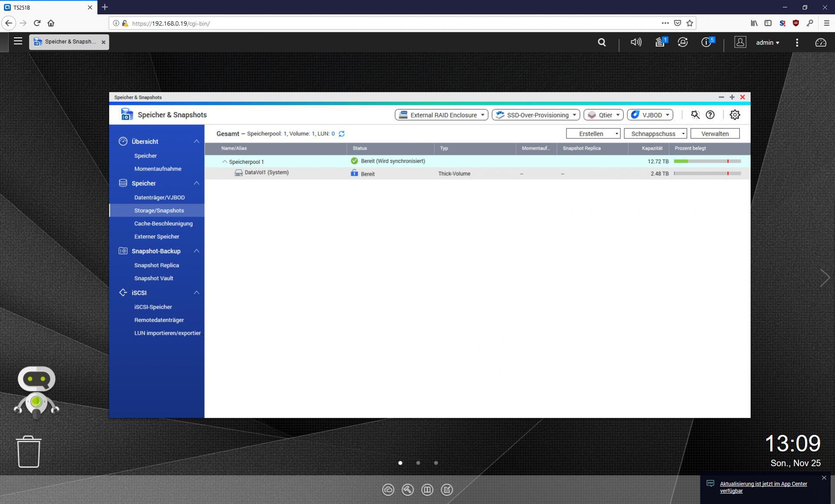Collapse the iSCSI sidebar section
The height and width of the screenshot is (504, 835).
point(196,293)
